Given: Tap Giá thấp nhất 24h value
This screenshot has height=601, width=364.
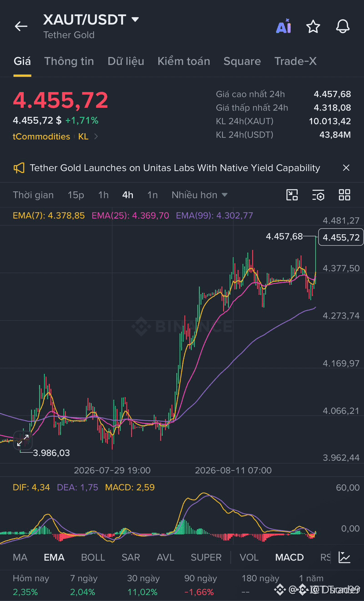Looking at the screenshot, I should click(x=332, y=108).
